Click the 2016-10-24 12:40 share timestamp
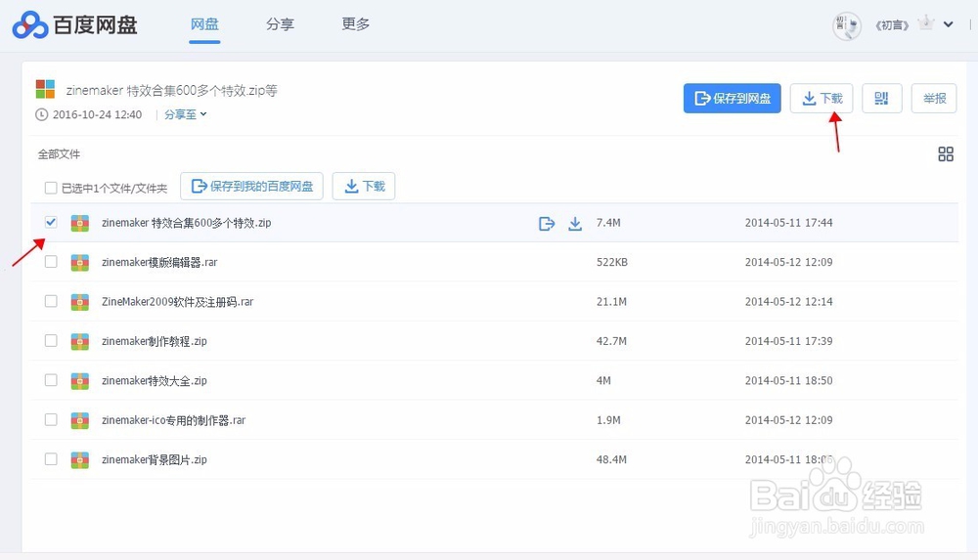Image resolution: width=978 pixels, height=560 pixels. (97, 114)
